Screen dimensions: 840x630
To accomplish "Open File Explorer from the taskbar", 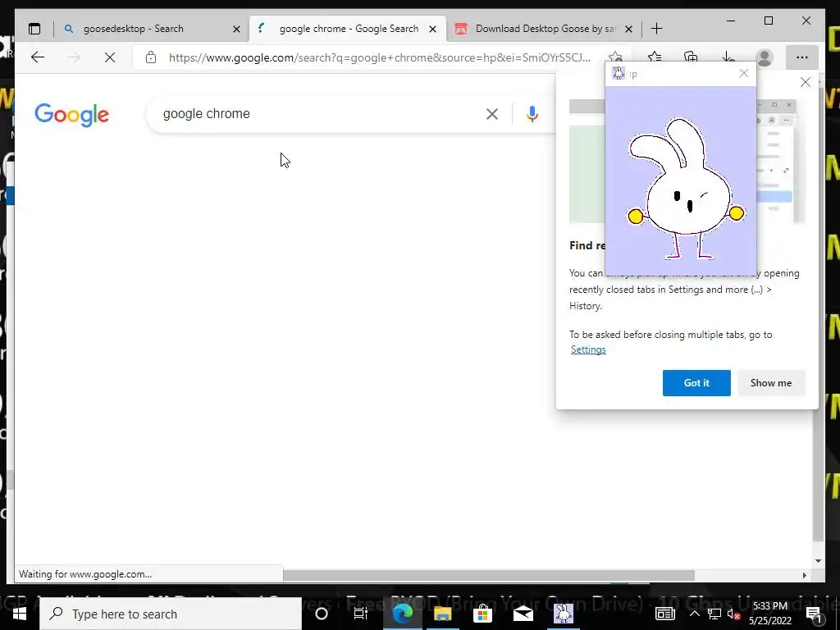I will pyautogui.click(x=442, y=614).
